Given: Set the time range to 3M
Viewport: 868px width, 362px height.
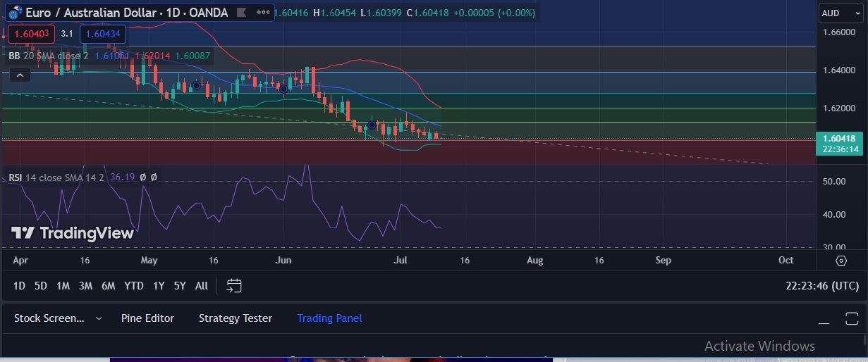Looking at the screenshot, I should coord(85,286).
